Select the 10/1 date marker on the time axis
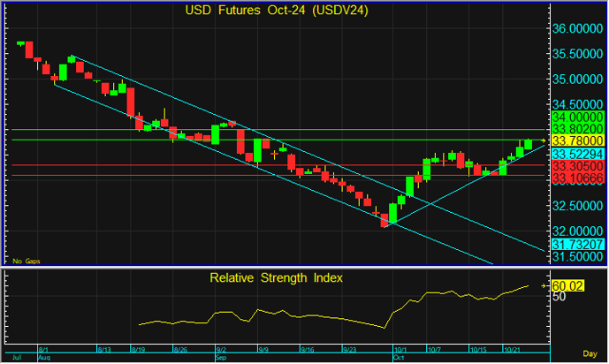609x364 pixels. pos(400,350)
